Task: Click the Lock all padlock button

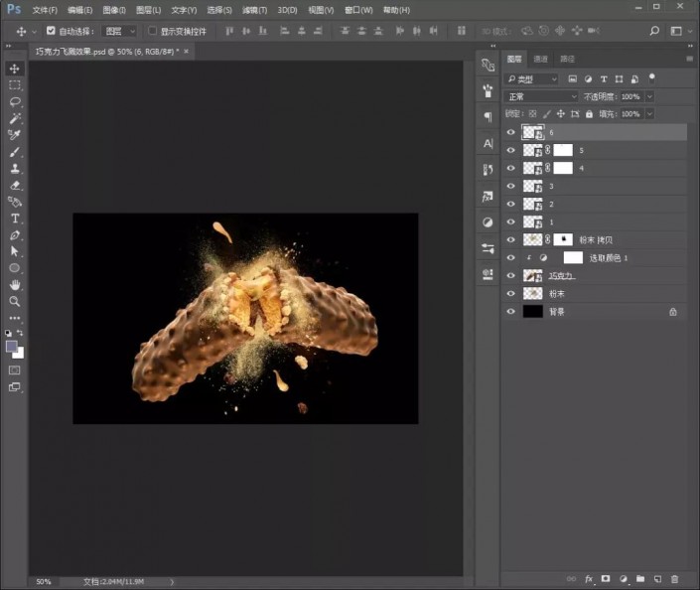Action: (x=589, y=114)
